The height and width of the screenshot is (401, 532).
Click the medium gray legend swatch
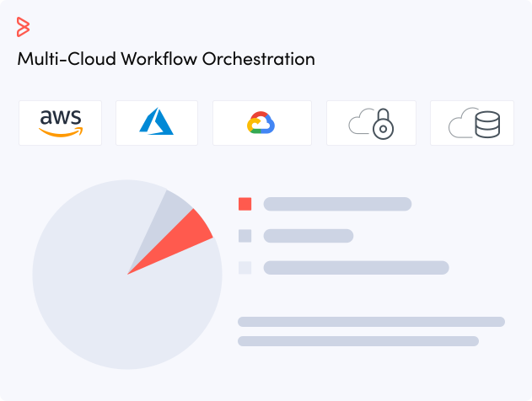[245, 236]
